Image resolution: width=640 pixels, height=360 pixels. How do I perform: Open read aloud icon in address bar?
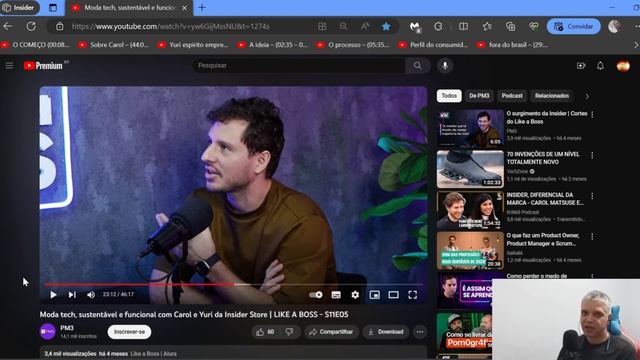365,27
